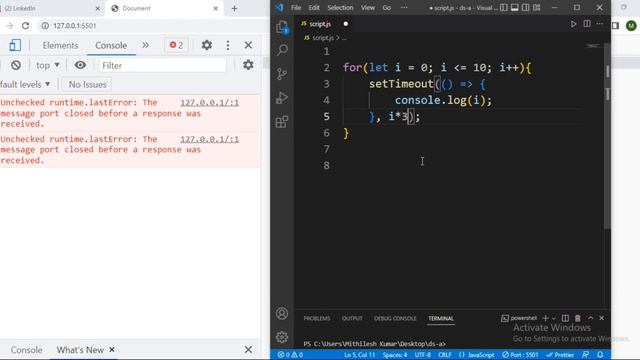
Task: View site information icon in address bar
Action: [x=45, y=26]
